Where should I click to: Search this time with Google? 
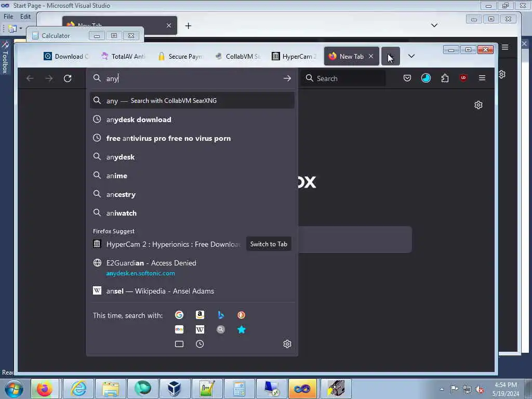[x=179, y=315]
